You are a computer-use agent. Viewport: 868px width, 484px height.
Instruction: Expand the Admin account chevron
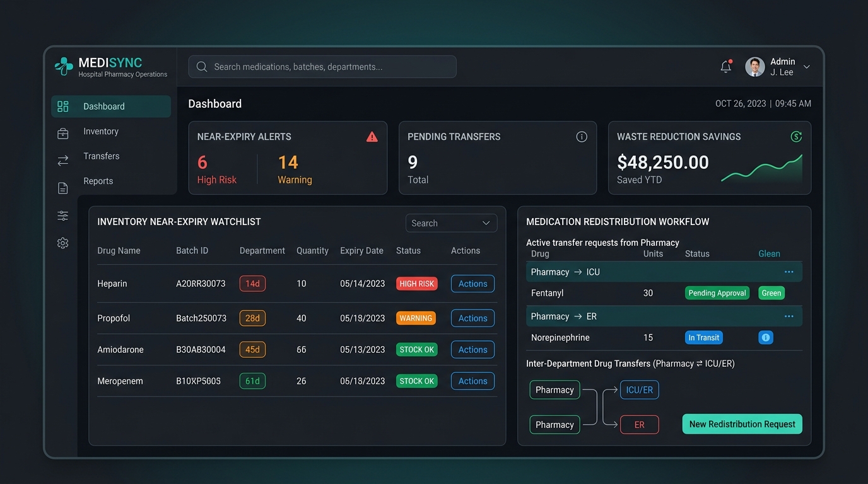[x=806, y=67]
